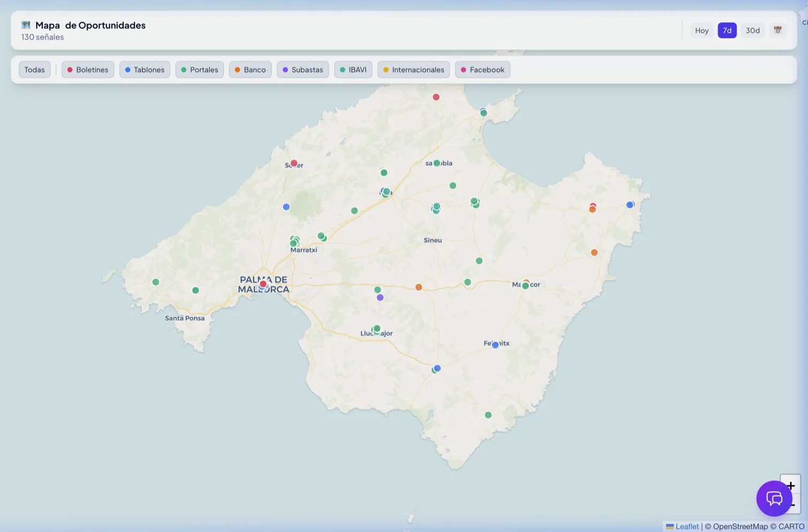This screenshot has height=532, width=808.
Task: Open the Leaflet attribution link
Action: pyautogui.click(x=687, y=526)
